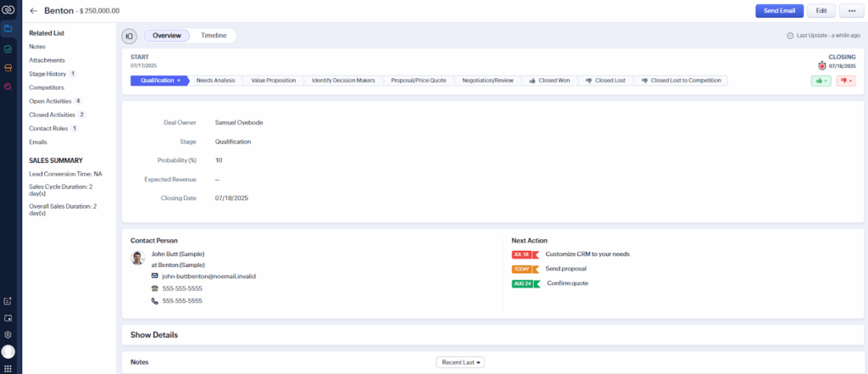Collapse the Related List side panel

pyautogui.click(x=129, y=36)
